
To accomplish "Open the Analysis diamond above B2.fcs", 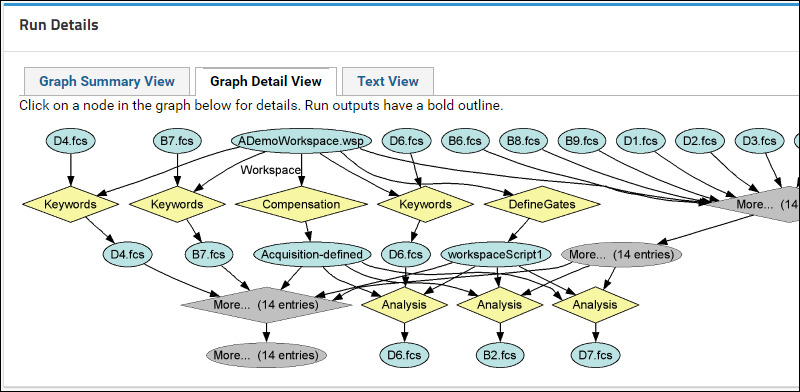I will coord(499,305).
